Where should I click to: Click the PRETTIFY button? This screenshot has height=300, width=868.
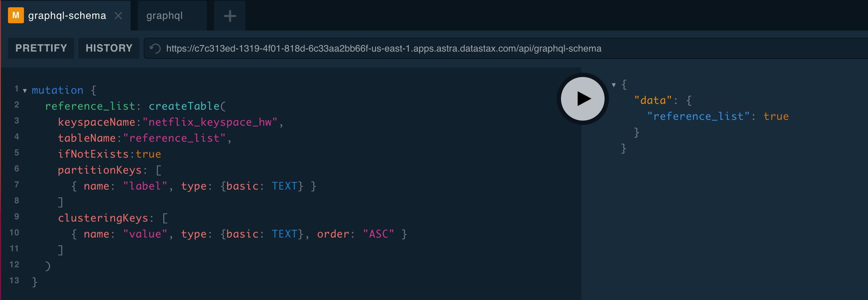pos(41,48)
